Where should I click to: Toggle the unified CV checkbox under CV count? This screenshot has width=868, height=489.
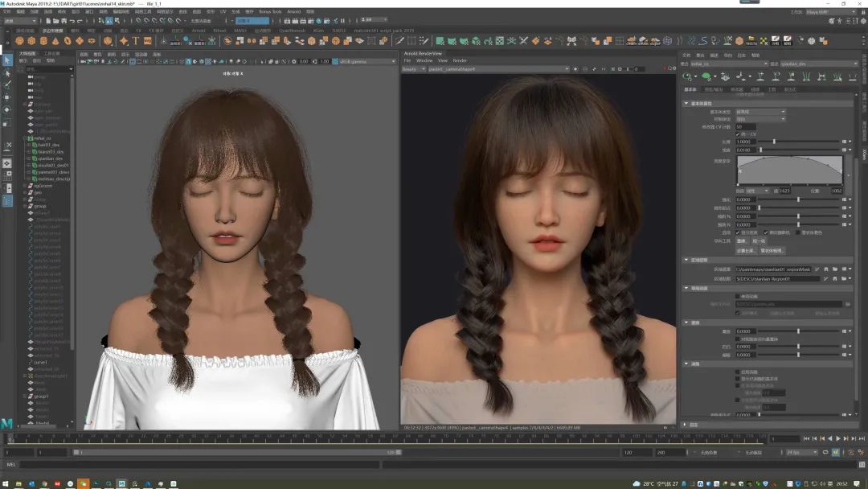click(x=738, y=134)
